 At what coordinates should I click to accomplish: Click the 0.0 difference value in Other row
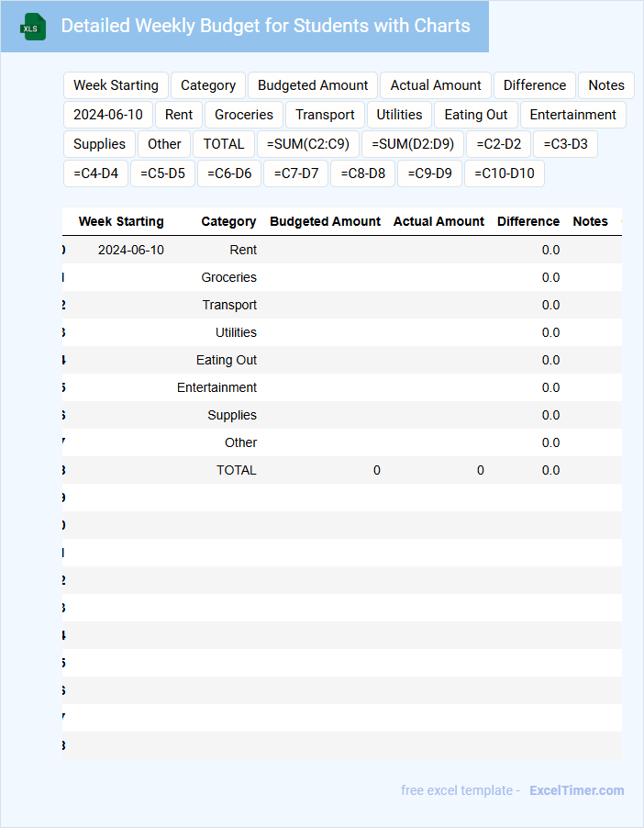[x=550, y=442]
